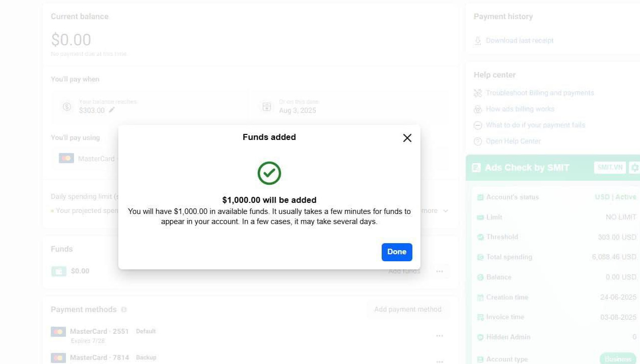Click the funds wallet icon beside $0.00

[59, 271]
